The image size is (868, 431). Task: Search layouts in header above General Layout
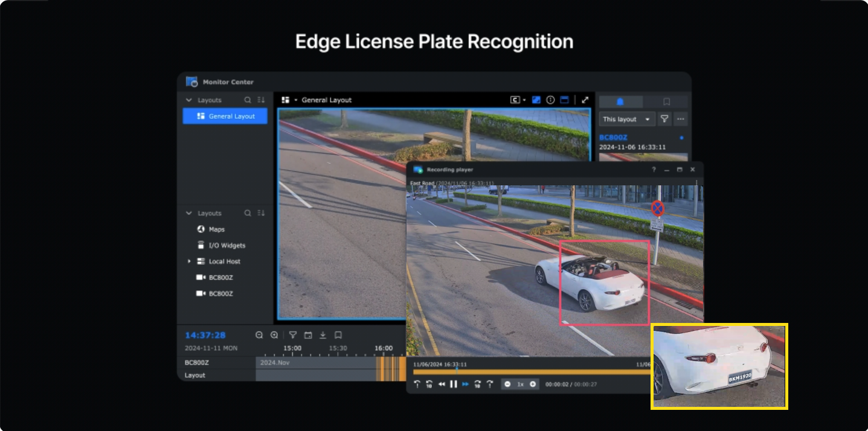(x=248, y=100)
